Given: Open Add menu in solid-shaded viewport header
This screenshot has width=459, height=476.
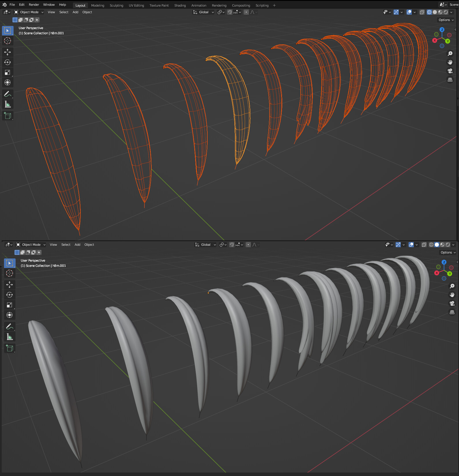Looking at the screenshot, I should click(77, 245).
